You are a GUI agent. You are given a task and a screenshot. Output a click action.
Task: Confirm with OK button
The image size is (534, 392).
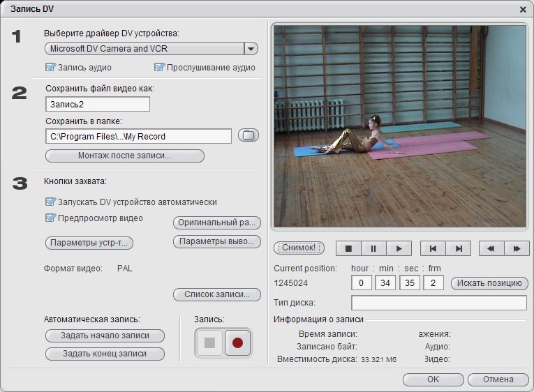(x=433, y=379)
